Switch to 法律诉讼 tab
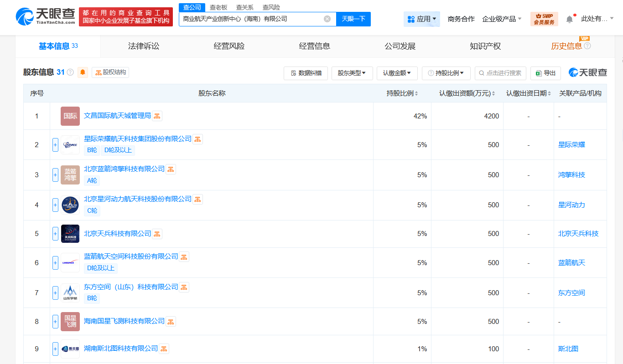Screen dimensions: 623x364 (144, 46)
